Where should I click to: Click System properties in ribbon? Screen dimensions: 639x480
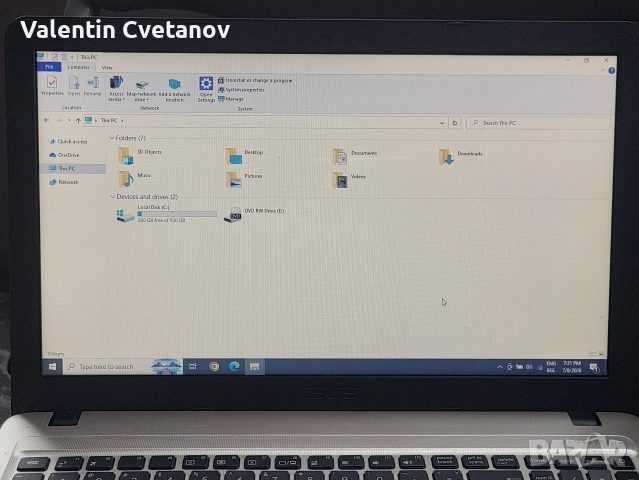(x=241, y=90)
